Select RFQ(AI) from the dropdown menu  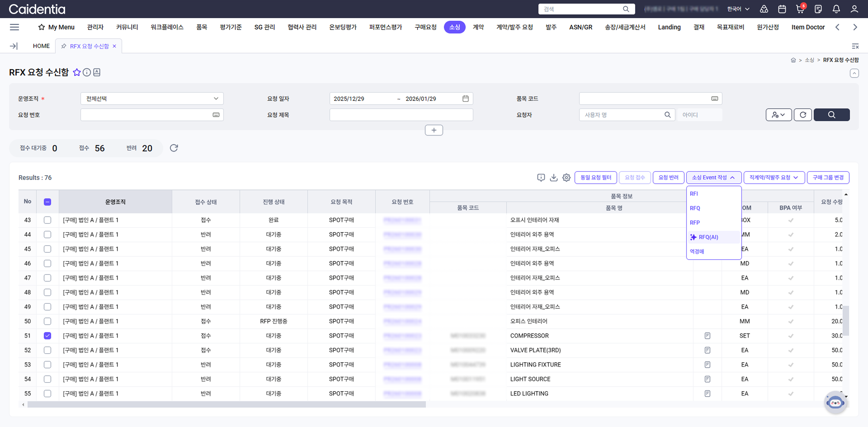point(708,237)
